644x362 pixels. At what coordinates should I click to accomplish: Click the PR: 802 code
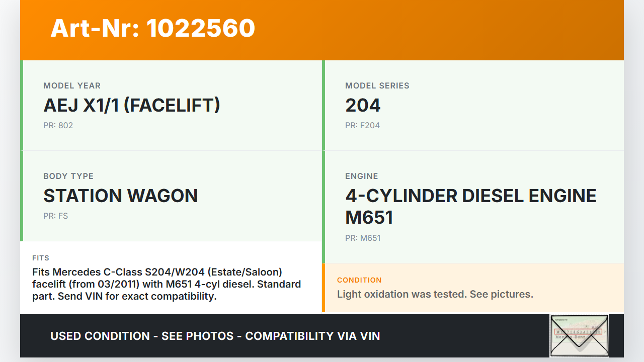(x=58, y=125)
